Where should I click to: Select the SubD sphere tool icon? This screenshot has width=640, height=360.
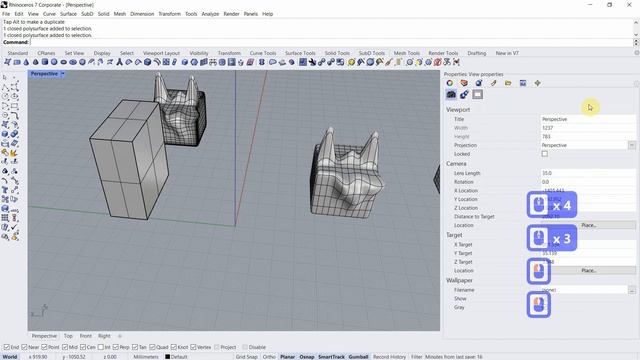[x=54, y=62]
